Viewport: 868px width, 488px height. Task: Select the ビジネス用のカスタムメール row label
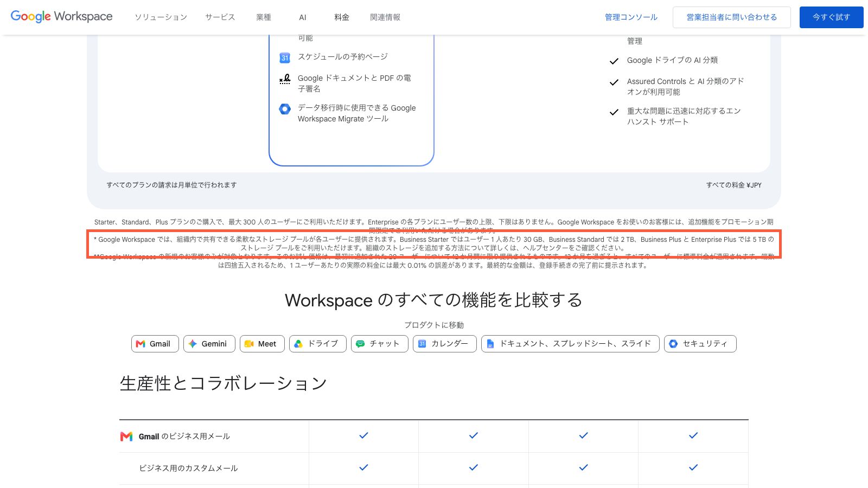pyautogui.click(x=188, y=468)
